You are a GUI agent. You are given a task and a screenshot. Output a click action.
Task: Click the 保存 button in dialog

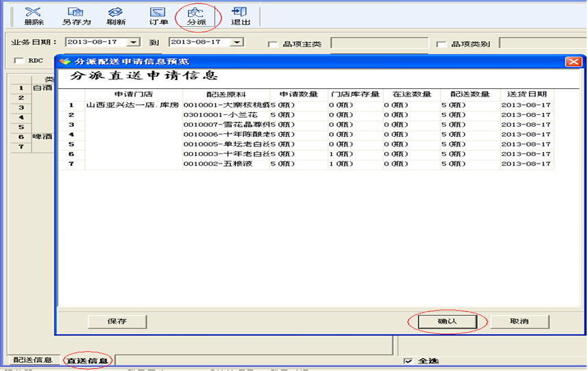tap(117, 321)
